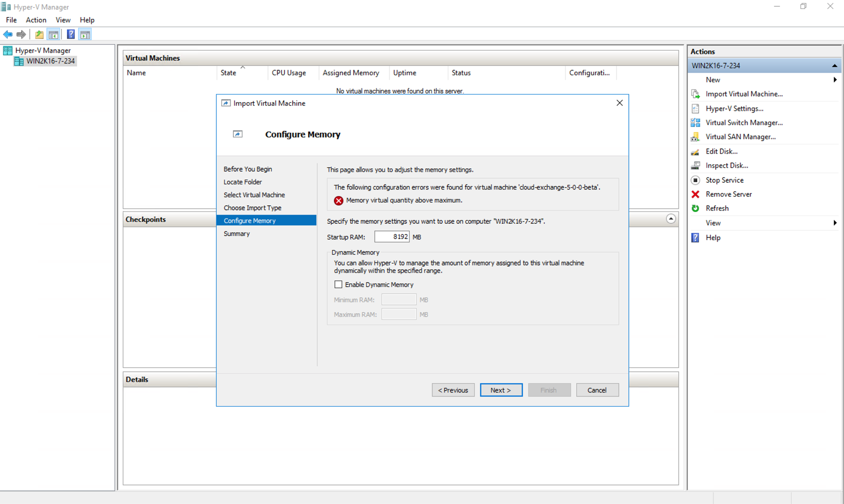Screen dimensions: 844x504
Task: Expand the New submenu arrow
Action: click(835, 80)
